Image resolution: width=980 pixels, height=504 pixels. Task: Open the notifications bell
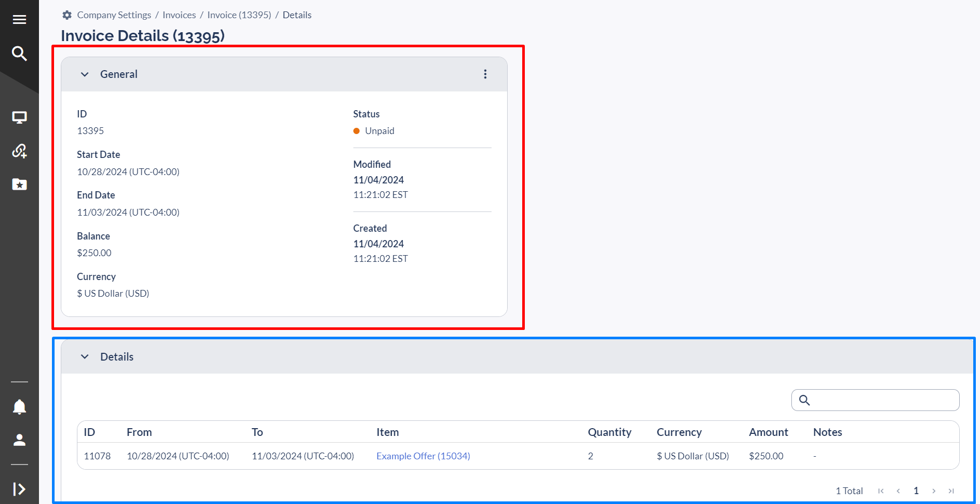click(19, 407)
